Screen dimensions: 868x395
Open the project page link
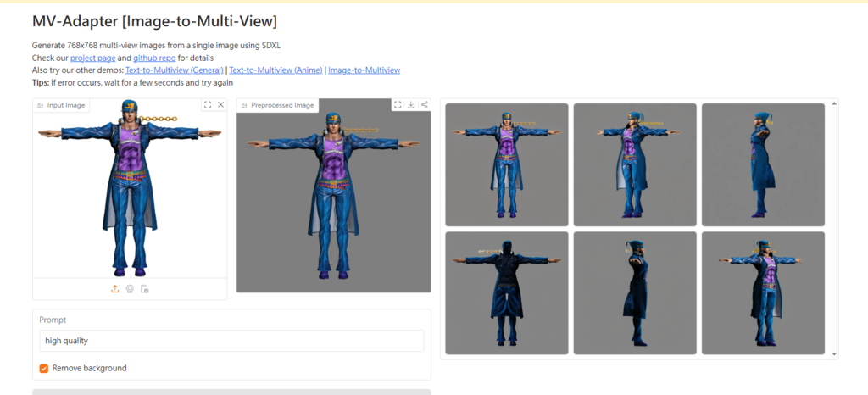click(92, 58)
